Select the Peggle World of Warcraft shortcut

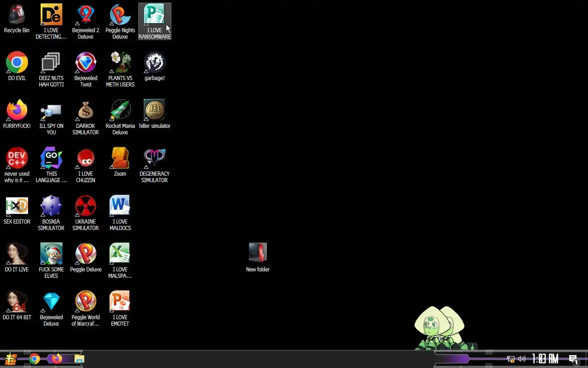click(85, 309)
